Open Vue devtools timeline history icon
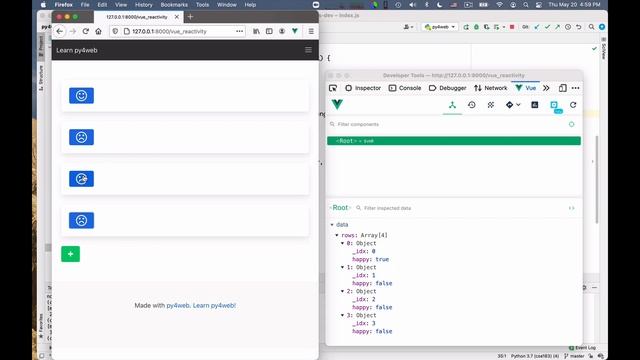The image size is (640, 360). [x=471, y=105]
